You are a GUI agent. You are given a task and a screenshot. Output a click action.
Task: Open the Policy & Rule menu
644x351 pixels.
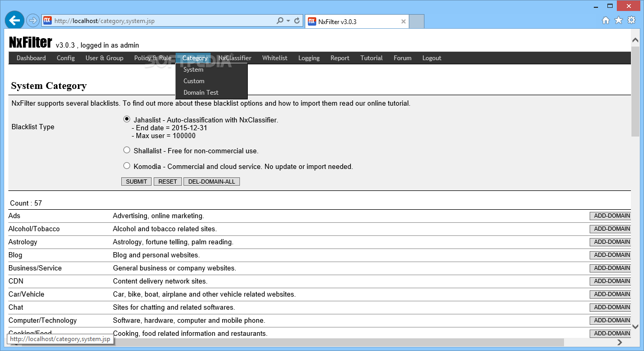click(153, 58)
